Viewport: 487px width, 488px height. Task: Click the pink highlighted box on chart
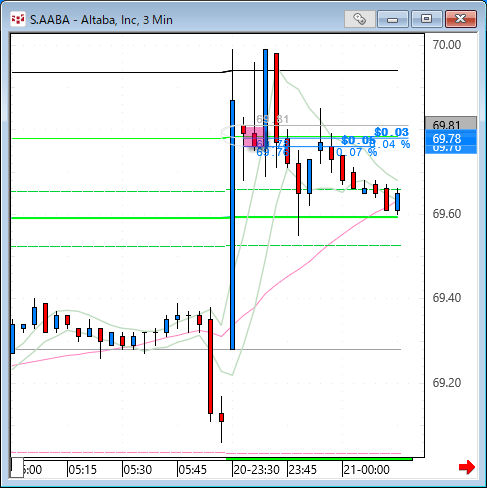[255, 137]
